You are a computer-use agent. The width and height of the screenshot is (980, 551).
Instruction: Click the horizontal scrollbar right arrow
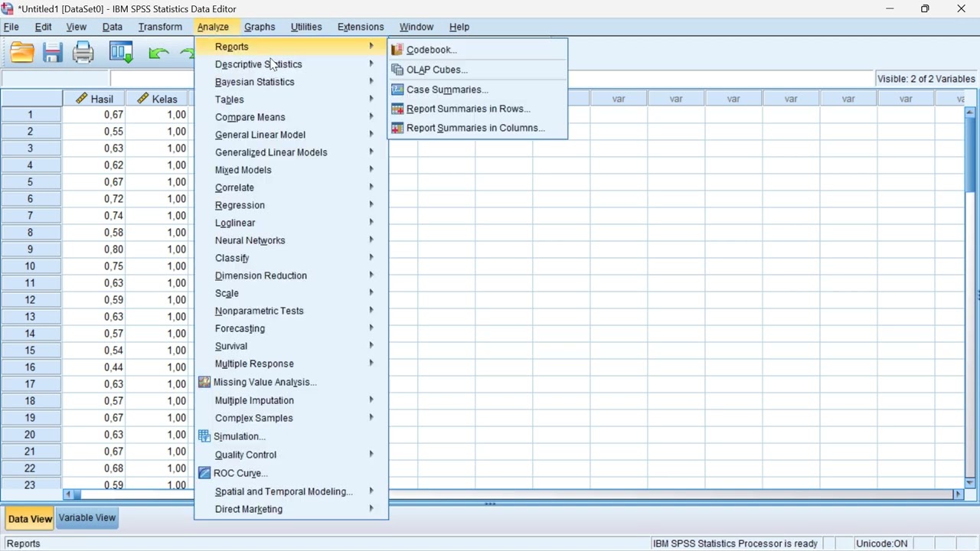[958, 494]
